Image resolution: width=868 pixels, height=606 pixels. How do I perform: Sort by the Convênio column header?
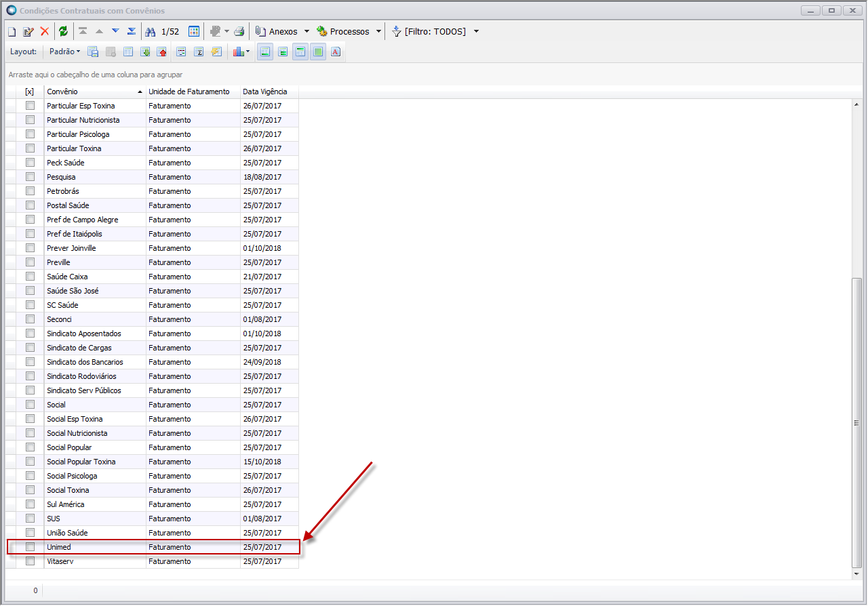(x=95, y=92)
